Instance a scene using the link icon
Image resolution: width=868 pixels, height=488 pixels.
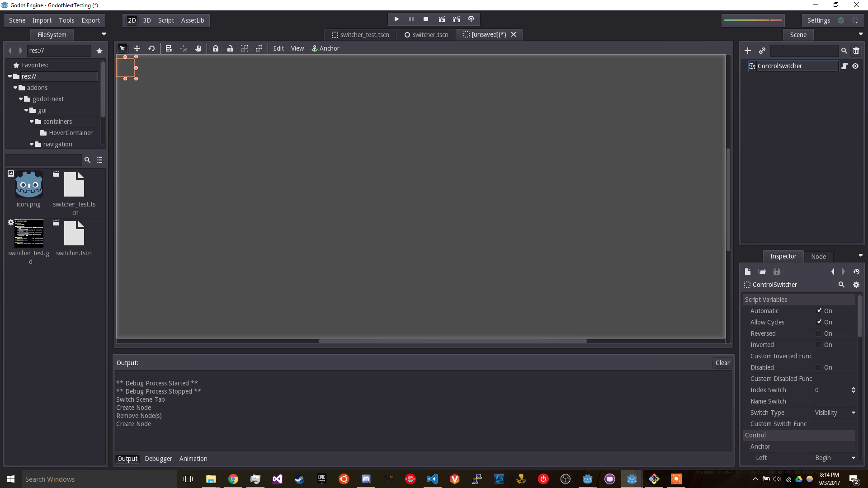(x=762, y=51)
